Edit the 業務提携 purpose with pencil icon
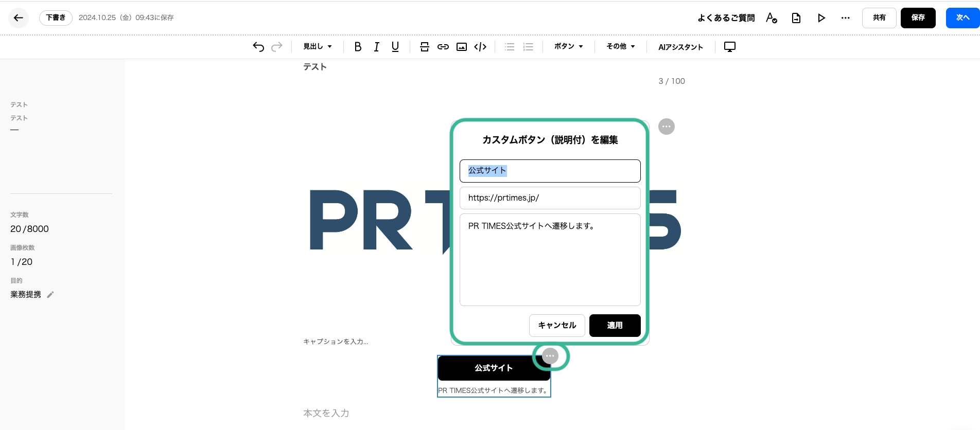This screenshot has height=430, width=980. [50, 295]
